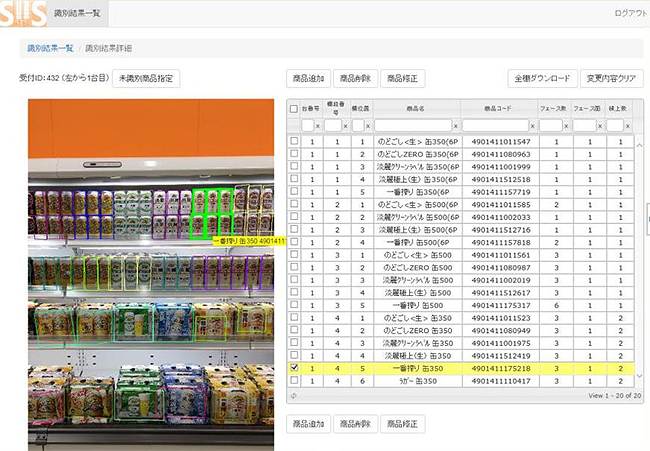Click the table scrollbar up arrow
Viewport: 650px width, 451px height.
tap(639, 145)
